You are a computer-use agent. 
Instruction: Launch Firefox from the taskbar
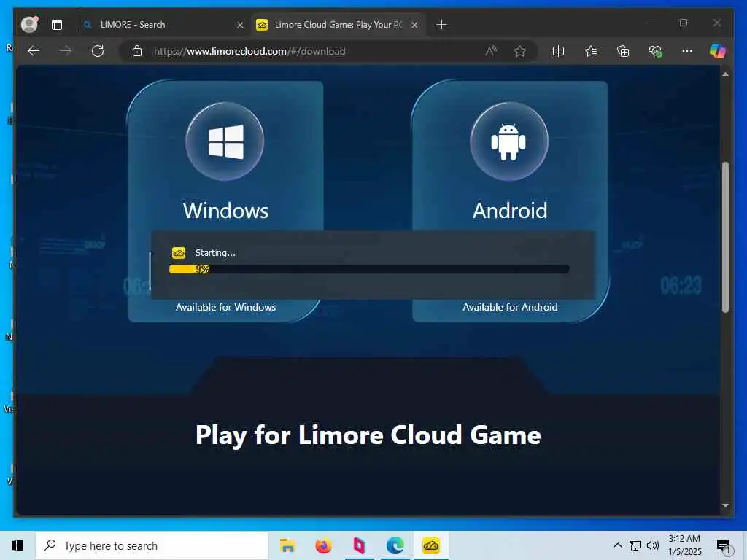point(323,545)
